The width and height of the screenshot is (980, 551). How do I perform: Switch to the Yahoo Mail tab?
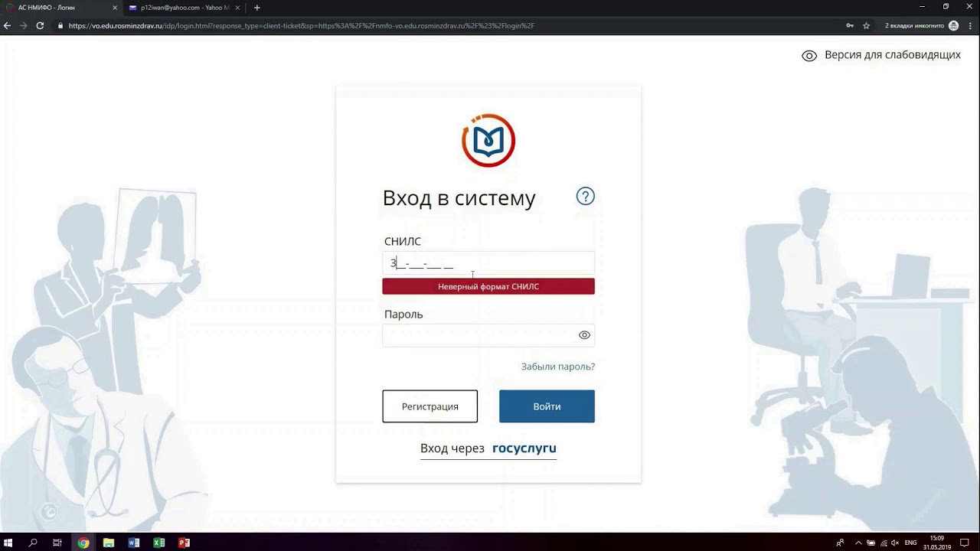tap(185, 8)
